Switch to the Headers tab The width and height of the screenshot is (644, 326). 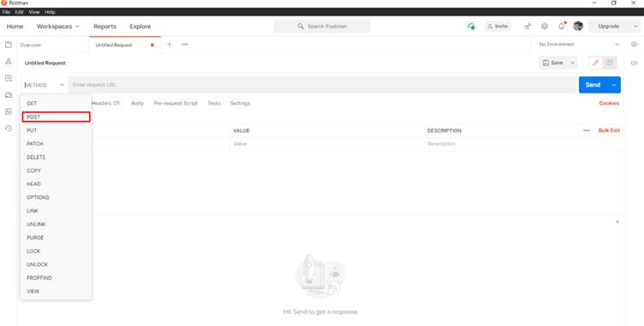pyautogui.click(x=105, y=103)
